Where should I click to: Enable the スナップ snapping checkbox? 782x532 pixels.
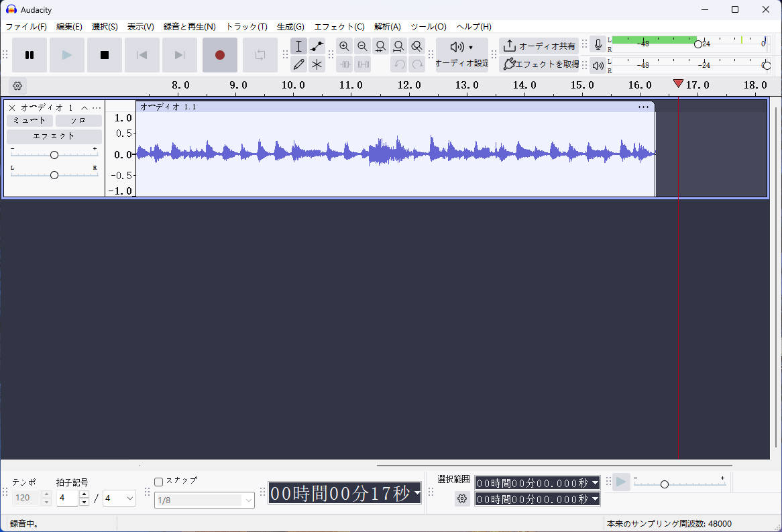159,480
